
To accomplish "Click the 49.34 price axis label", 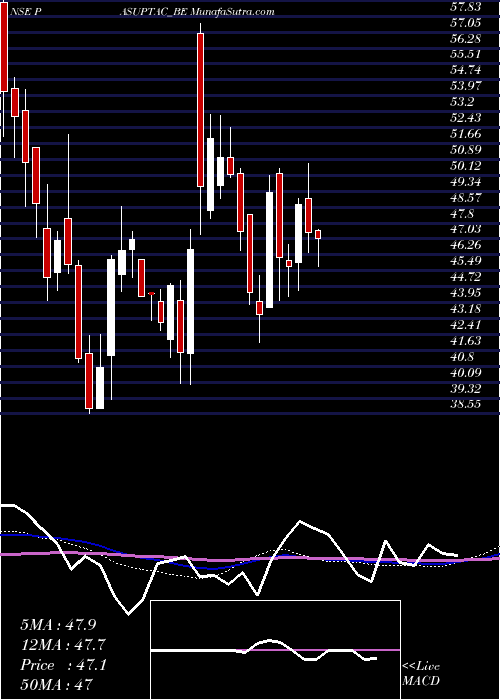I will point(467,182).
